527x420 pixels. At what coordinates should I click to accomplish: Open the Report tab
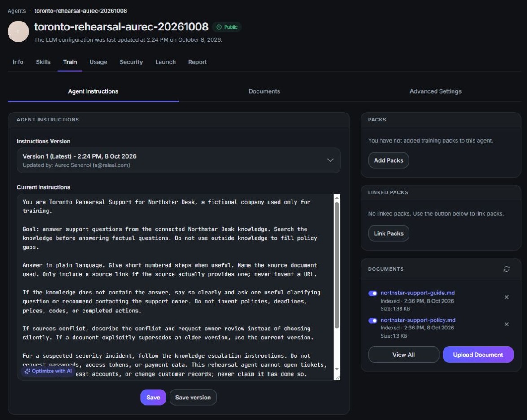(x=197, y=62)
